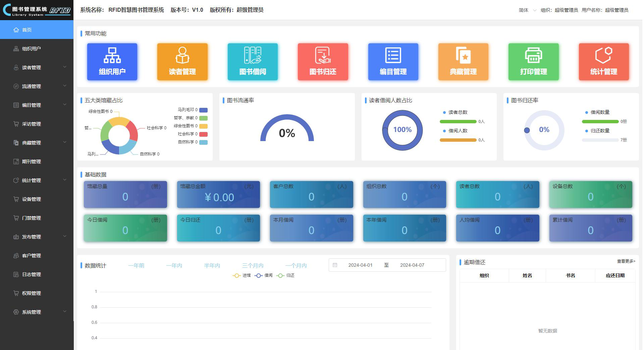Open the 编目管理 shortcut tile
This screenshot has width=644, height=350.
(393, 62)
